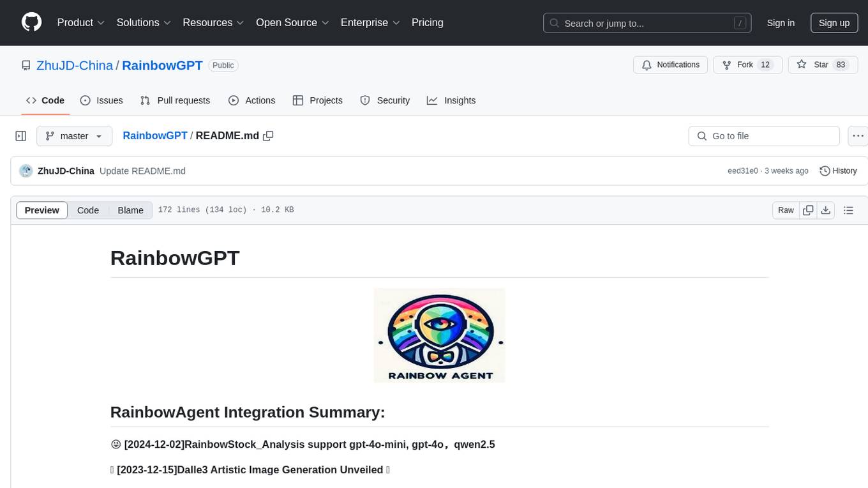
Task: Open the more file actions menu
Action: (x=858, y=136)
